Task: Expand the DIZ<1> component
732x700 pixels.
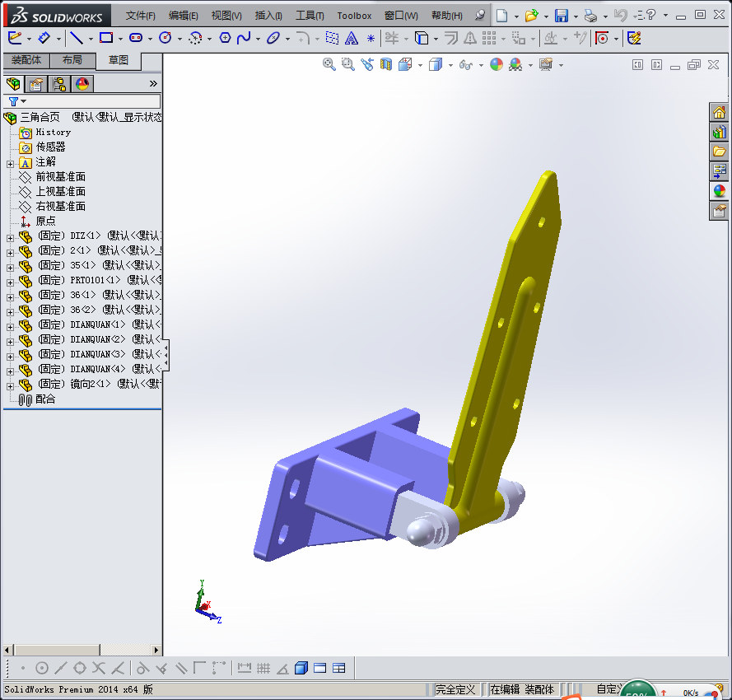Action: (10, 238)
